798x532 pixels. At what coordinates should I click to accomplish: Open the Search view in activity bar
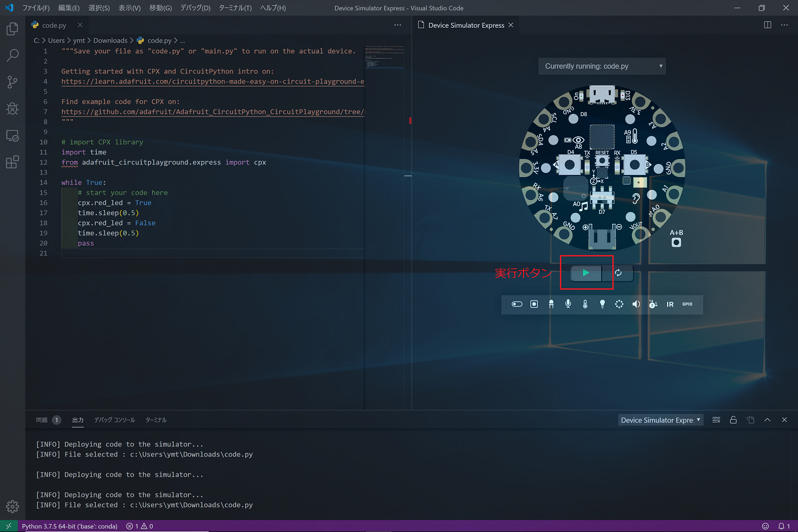pyautogui.click(x=12, y=55)
